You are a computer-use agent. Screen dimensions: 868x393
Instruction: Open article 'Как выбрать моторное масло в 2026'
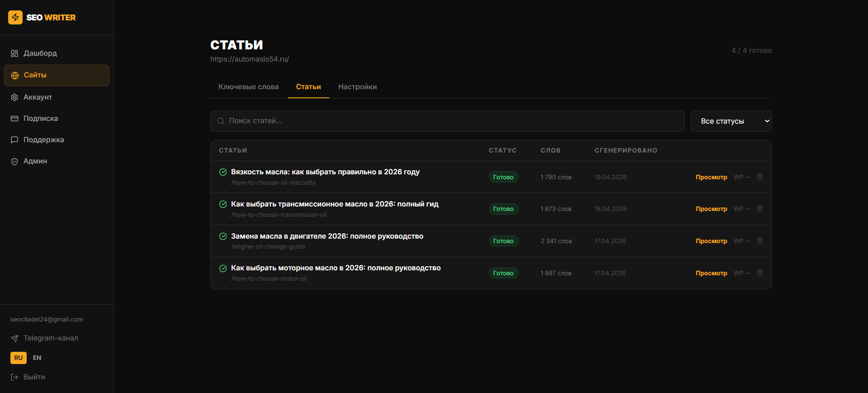336,268
